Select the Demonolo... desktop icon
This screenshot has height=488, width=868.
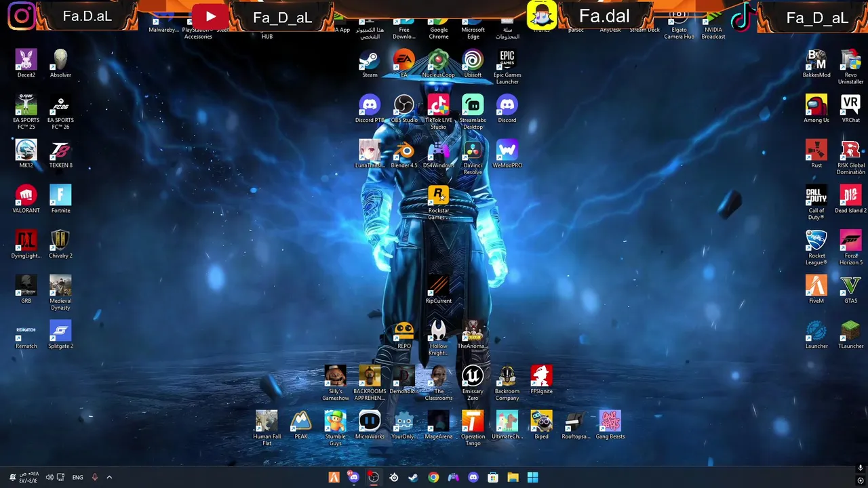[404, 380]
